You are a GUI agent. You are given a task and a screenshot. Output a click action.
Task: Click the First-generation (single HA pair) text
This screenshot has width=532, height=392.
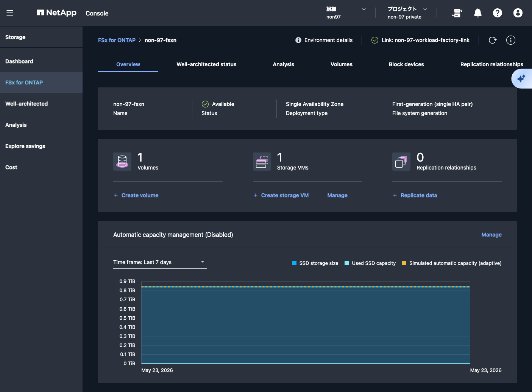pos(432,104)
